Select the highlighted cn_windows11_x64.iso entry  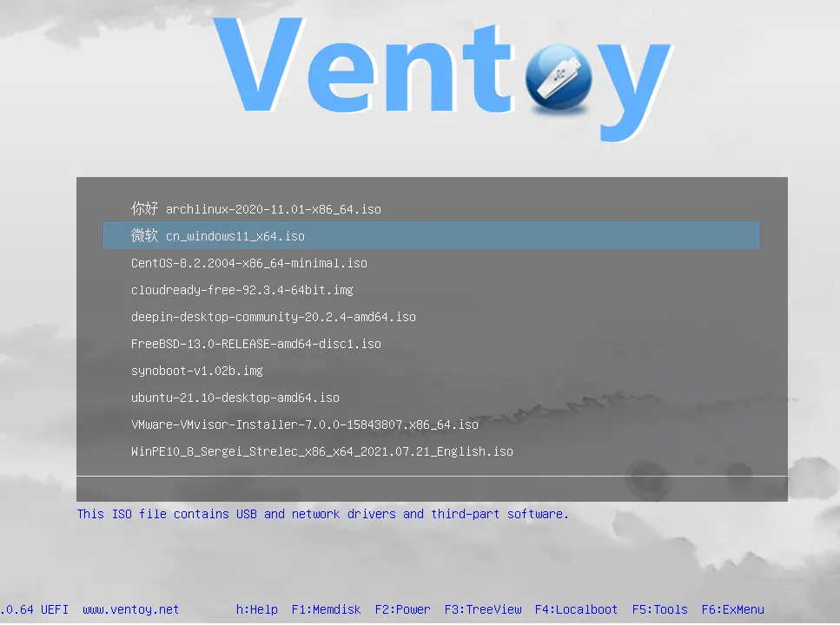click(431, 235)
